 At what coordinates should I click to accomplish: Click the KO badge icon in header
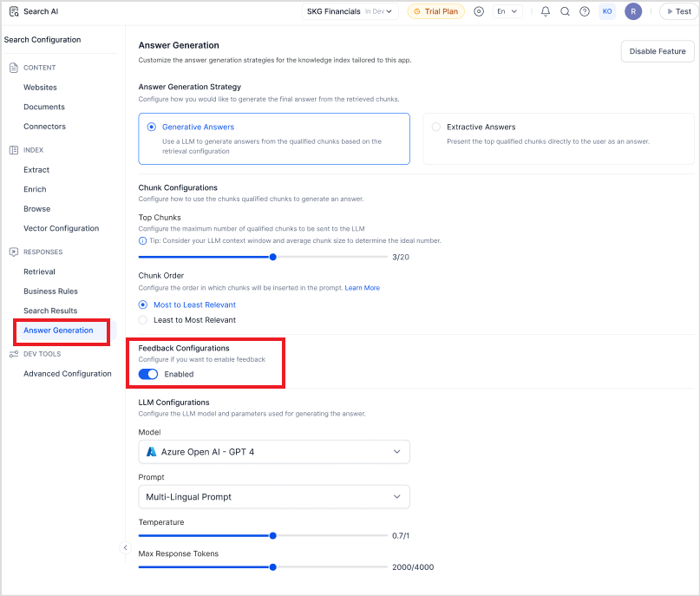[607, 11]
